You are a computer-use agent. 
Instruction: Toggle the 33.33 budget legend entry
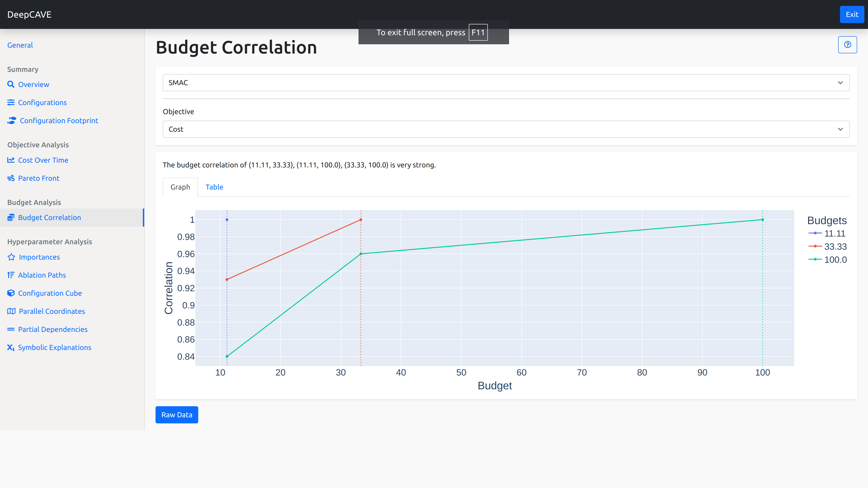[x=828, y=246]
